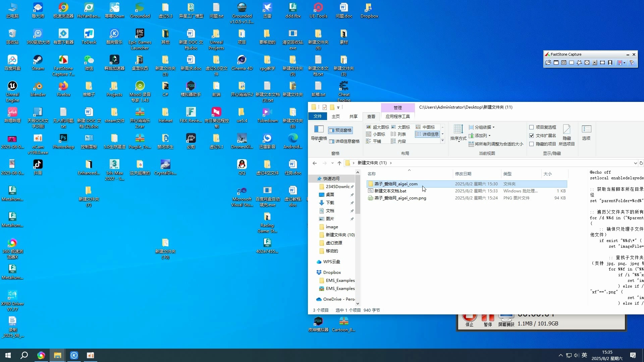Click the FastStone open file icon
644x362 pixels.
coord(548,63)
